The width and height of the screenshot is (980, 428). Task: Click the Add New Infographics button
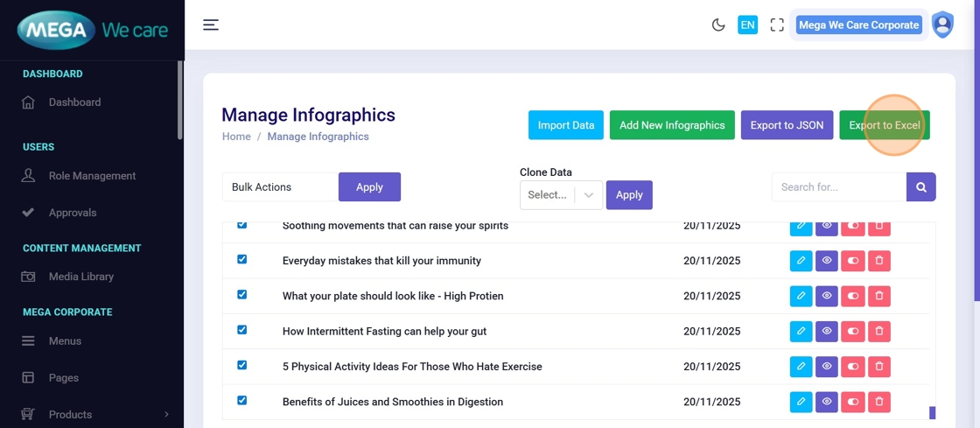click(672, 125)
